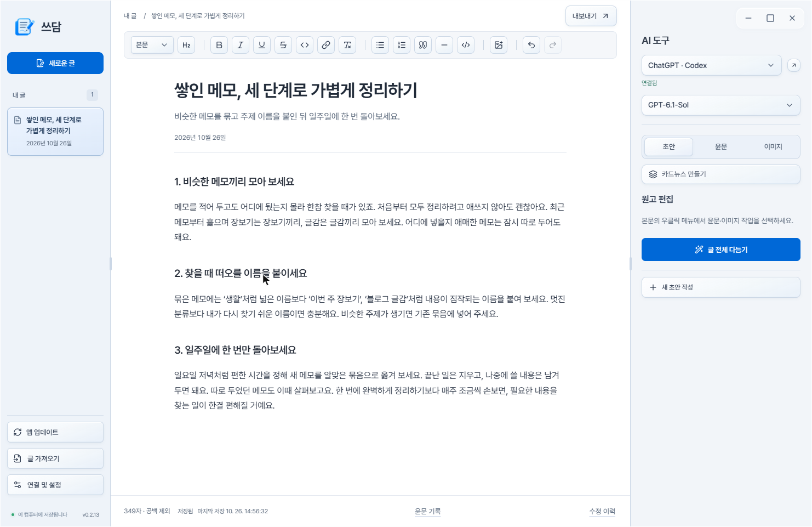
Task: Insert a blockquote
Action: (x=423, y=45)
